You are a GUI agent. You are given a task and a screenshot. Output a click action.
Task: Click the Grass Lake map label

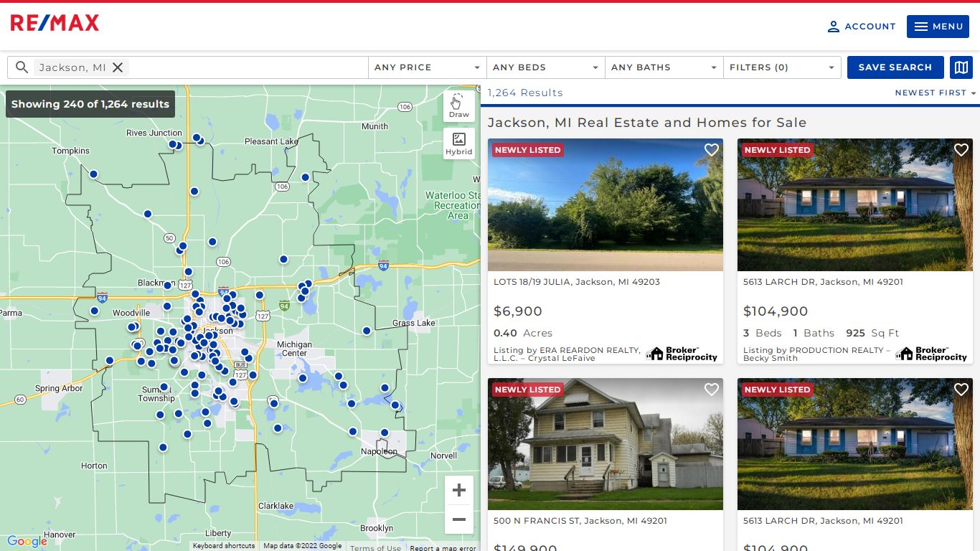(x=414, y=323)
